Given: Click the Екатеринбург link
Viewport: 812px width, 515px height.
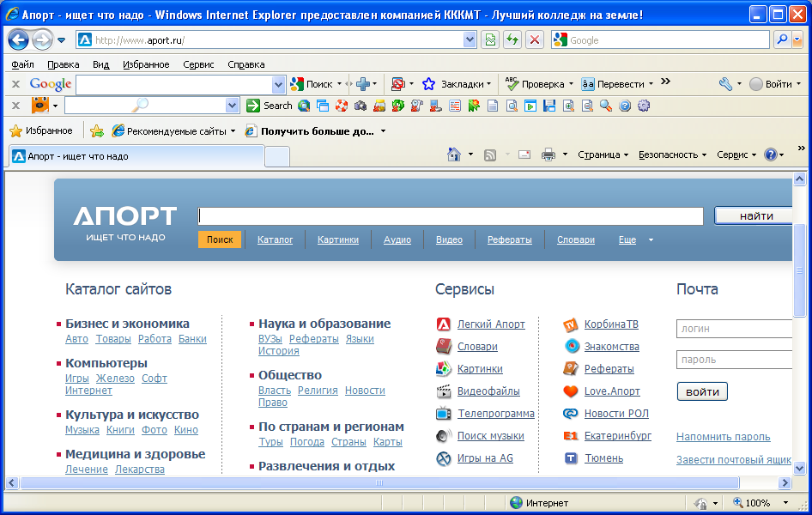Looking at the screenshot, I should [618, 436].
